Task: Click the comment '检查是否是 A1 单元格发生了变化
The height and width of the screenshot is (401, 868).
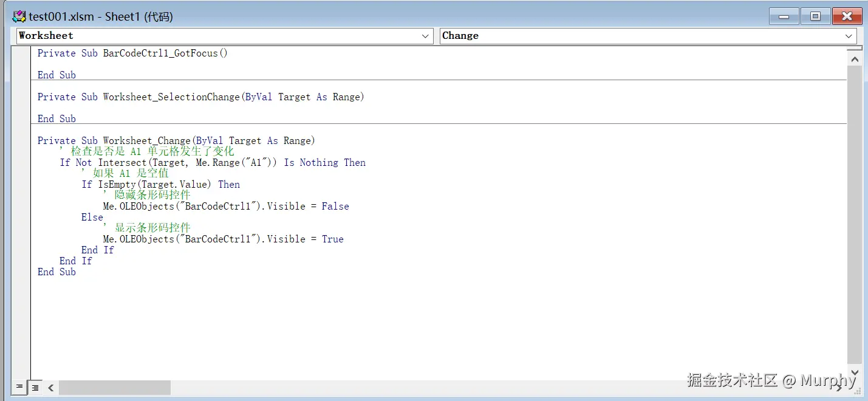Action: point(146,152)
